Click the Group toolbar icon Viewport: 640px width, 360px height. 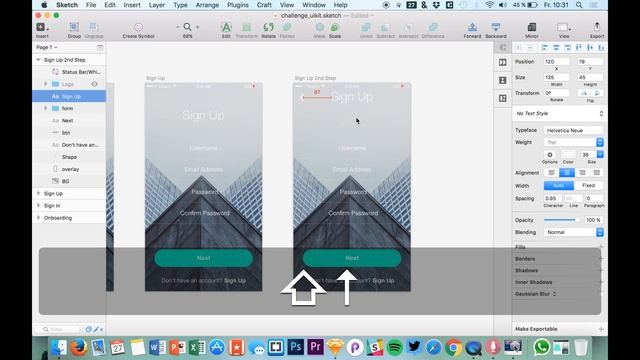pyautogui.click(x=74, y=27)
